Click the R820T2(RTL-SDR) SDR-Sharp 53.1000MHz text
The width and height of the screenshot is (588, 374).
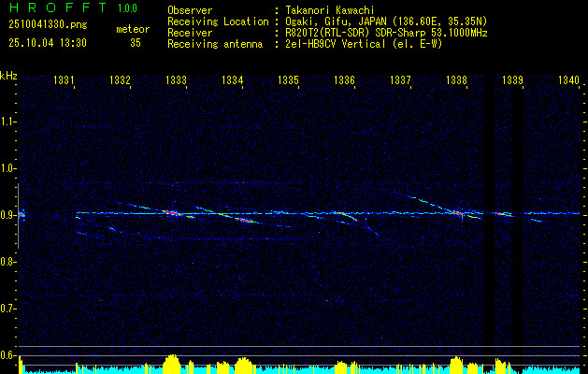(x=387, y=33)
